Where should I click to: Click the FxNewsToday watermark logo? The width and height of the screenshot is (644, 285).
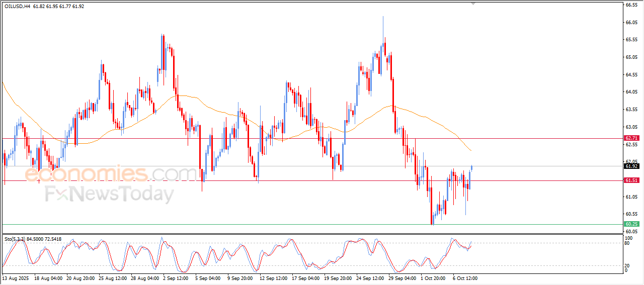[x=109, y=194]
